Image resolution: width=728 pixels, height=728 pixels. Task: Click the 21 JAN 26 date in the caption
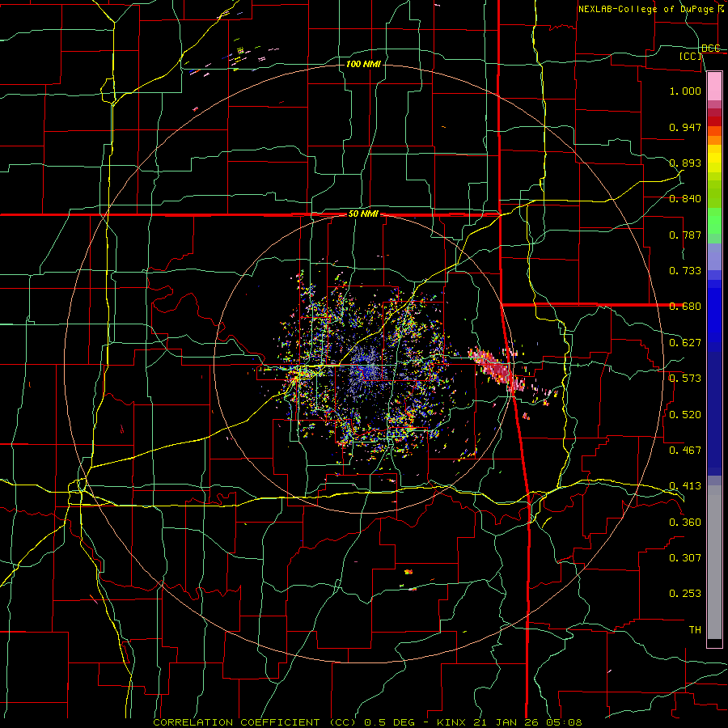coord(506,722)
